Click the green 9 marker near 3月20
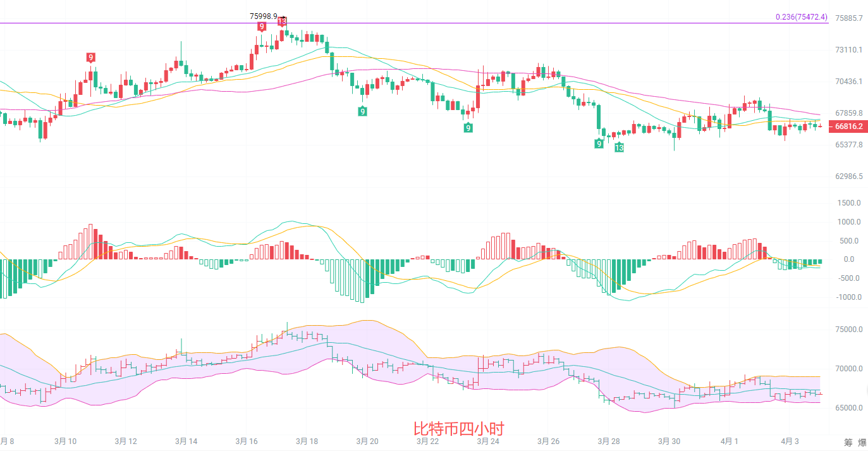The image size is (868, 451). [x=362, y=111]
